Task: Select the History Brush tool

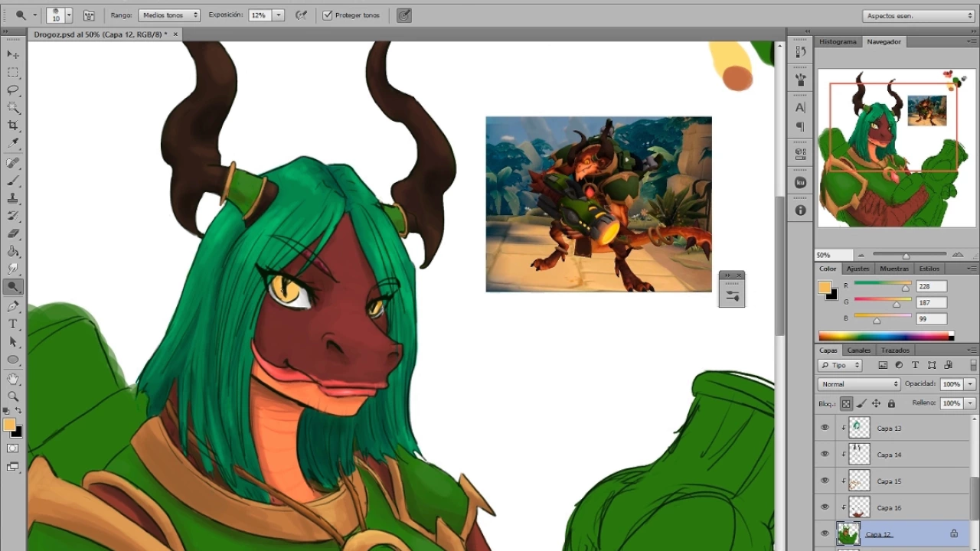Action: [x=13, y=216]
